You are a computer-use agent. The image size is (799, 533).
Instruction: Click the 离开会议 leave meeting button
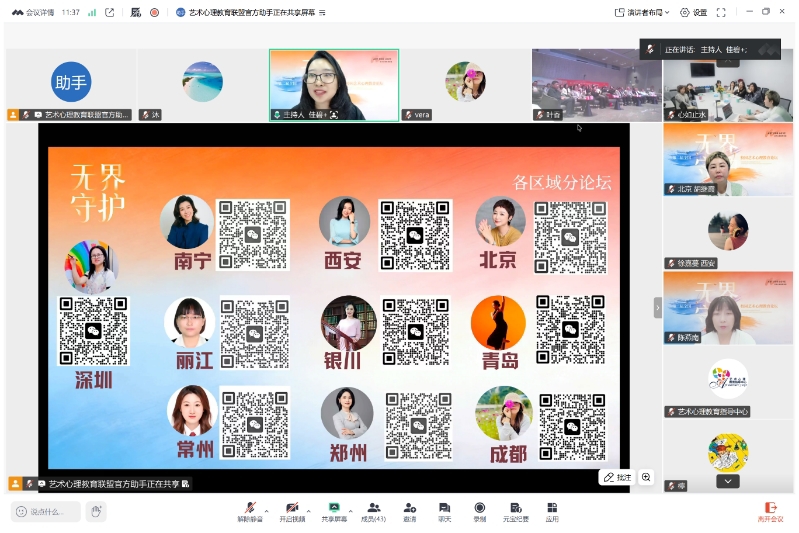(x=770, y=511)
